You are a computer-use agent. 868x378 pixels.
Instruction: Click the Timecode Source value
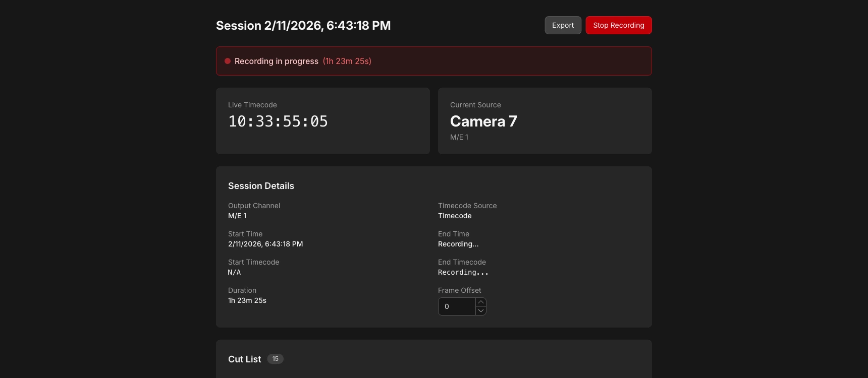point(455,216)
